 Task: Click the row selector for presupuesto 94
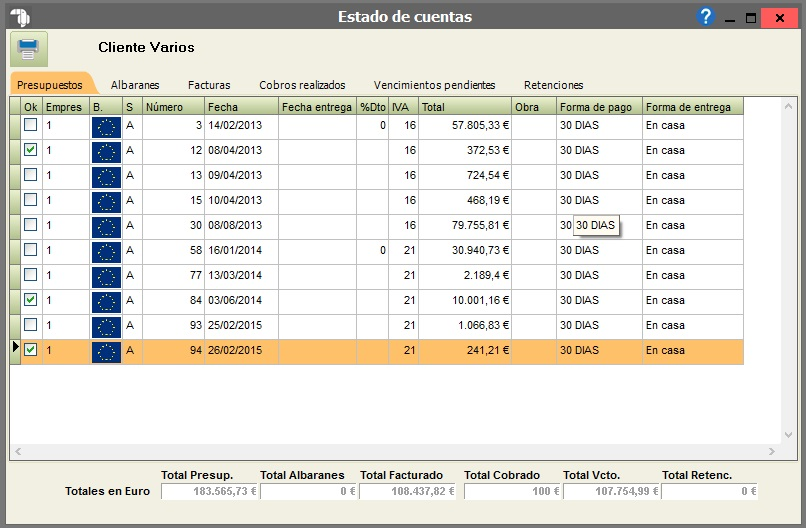coord(15,352)
